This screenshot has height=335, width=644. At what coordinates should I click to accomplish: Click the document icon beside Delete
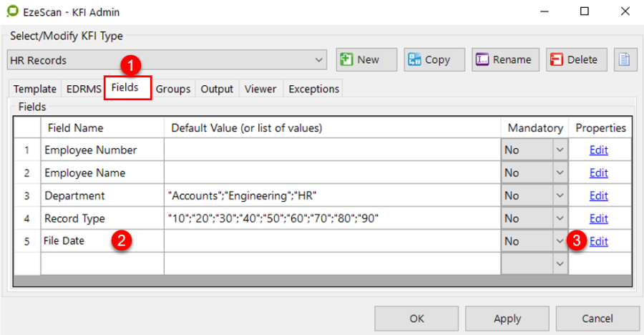point(625,60)
